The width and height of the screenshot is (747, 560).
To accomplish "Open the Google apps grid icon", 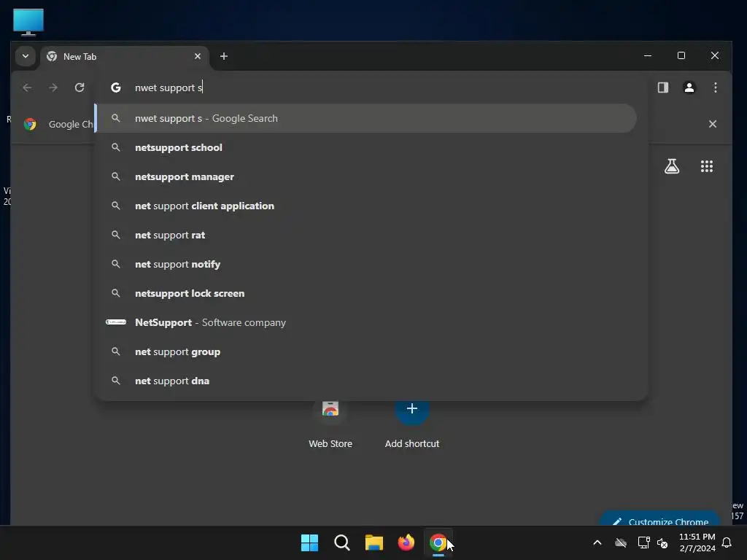I will tap(706, 166).
